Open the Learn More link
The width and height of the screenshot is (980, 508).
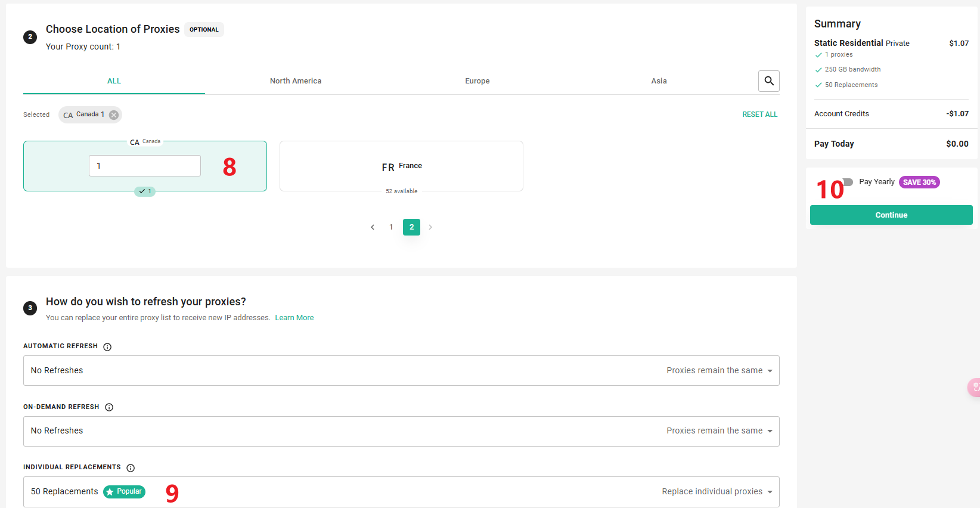[x=294, y=318]
